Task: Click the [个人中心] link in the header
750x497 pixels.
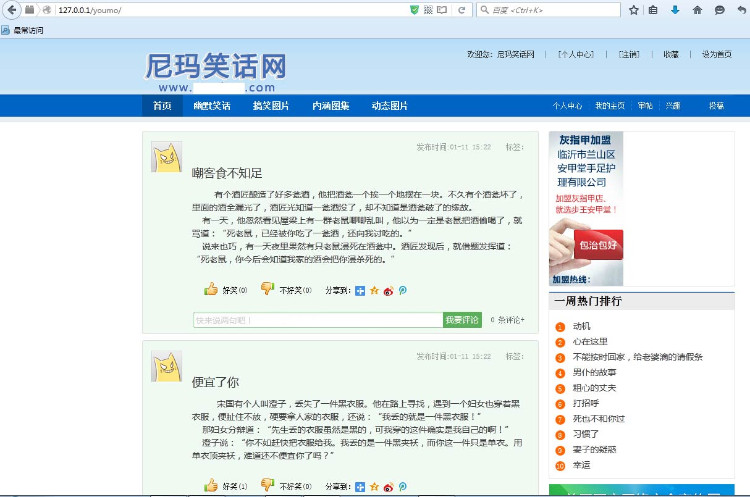Action: [576, 55]
